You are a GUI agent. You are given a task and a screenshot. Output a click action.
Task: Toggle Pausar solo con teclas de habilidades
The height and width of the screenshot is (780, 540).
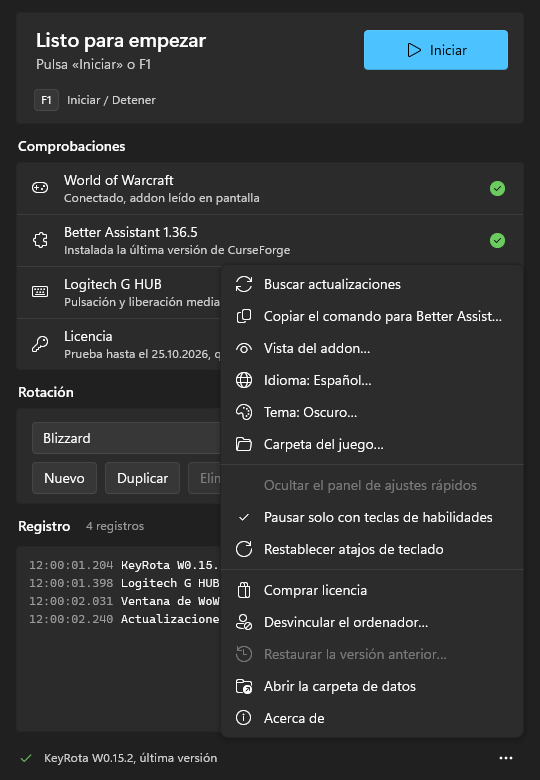372,517
